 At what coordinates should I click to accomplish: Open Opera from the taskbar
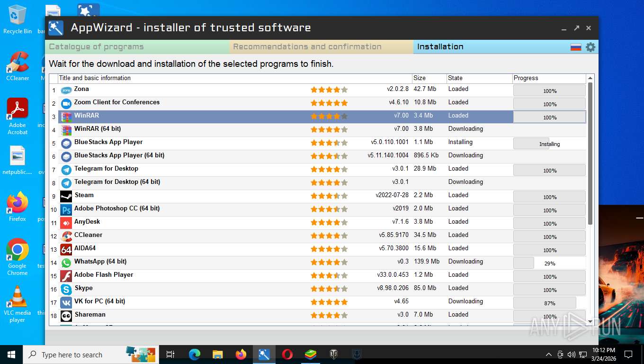pyautogui.click(x=287, y=355)
